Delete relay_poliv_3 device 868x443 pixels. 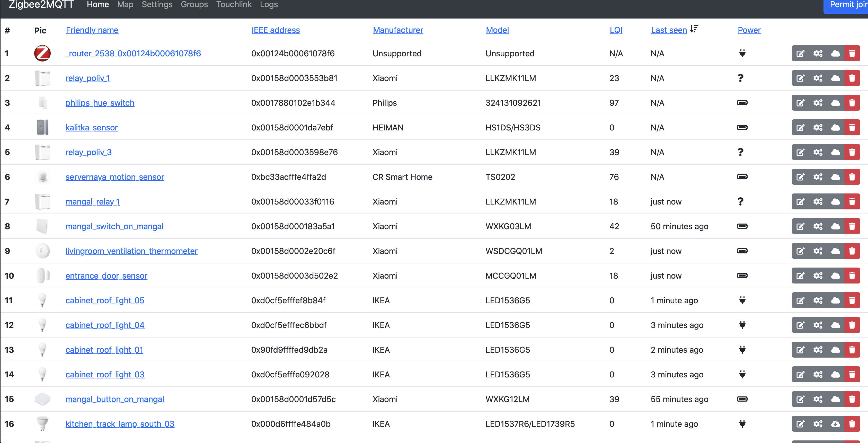click(852, 152)
